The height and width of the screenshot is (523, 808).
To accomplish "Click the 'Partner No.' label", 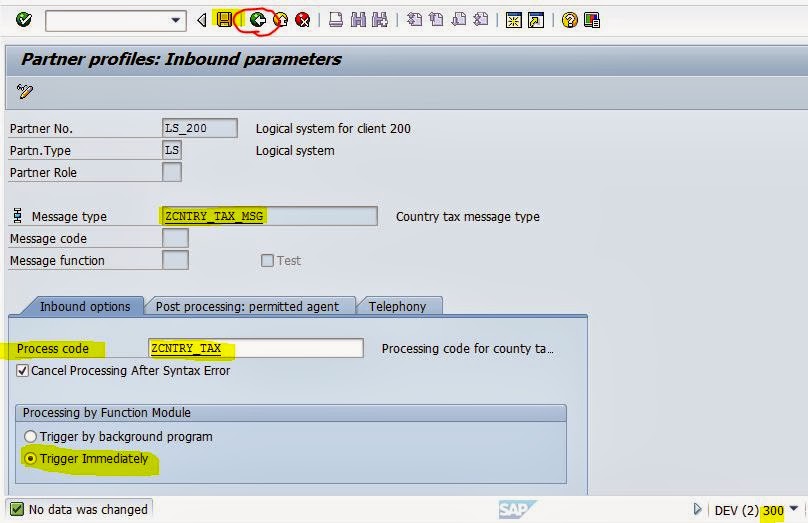I will pyautogui.click(x=41, y=128).
